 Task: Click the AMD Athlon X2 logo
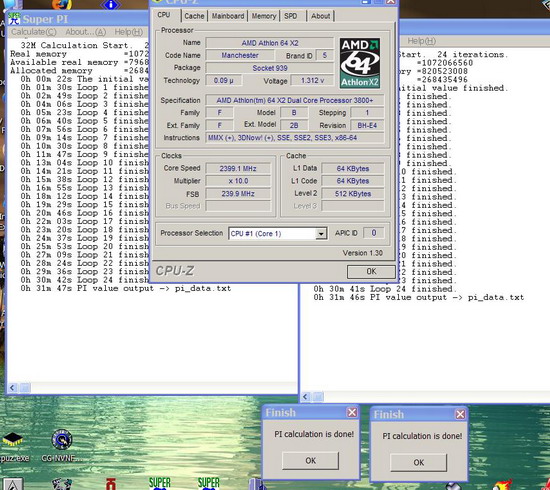(x=360, y=63)
